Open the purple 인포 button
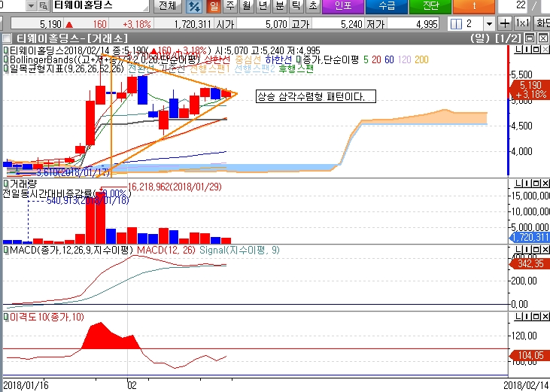Viewport: 550px width, 392px height. [x=342, y=6]
